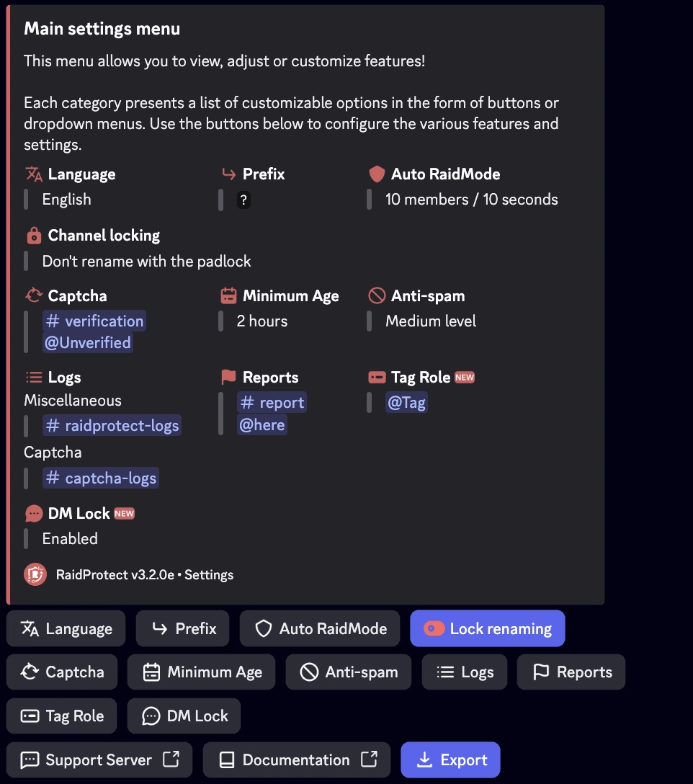Click the Auto RaidMode shield icon
The image size is (693, 784).
[375, 174]
